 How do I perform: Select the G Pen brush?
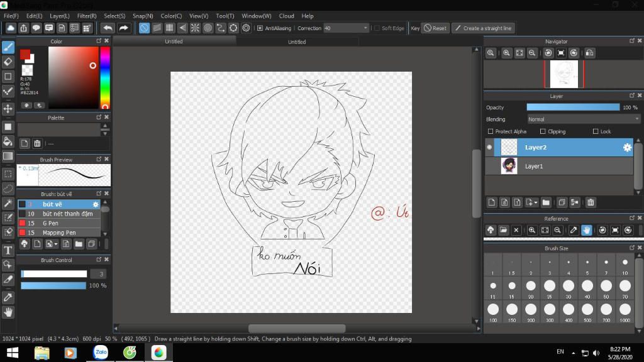pos(58,223)
